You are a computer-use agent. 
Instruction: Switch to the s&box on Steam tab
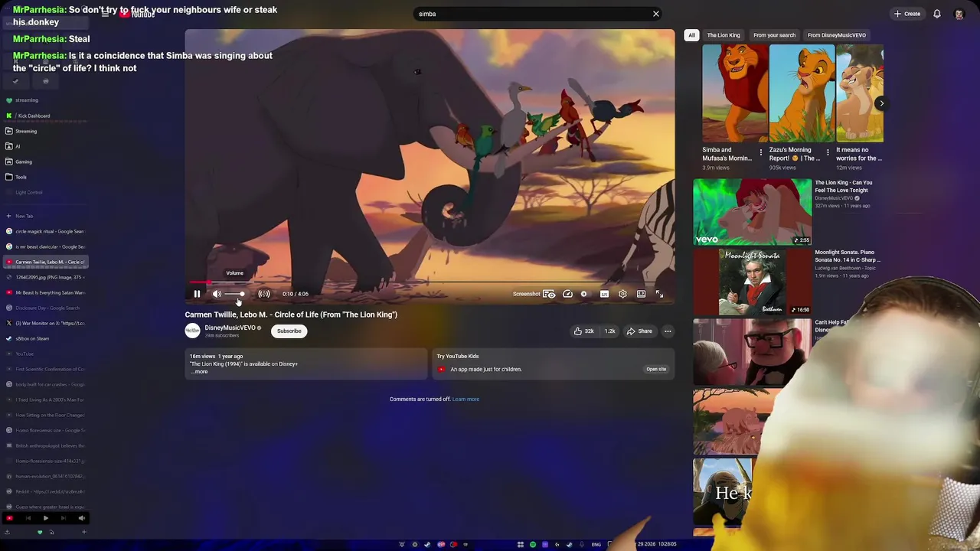46,338
